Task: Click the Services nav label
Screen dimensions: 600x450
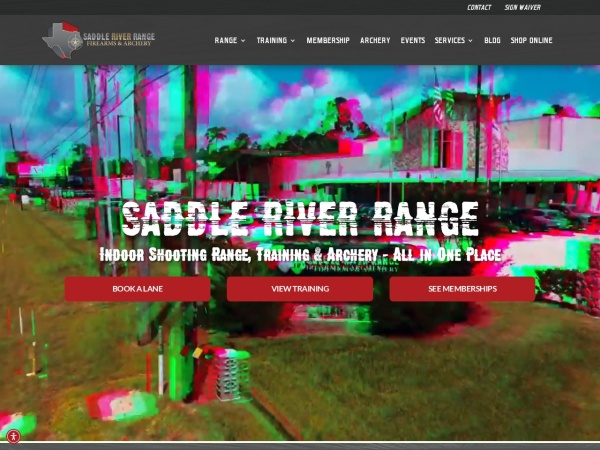Action: pos(450,40)
